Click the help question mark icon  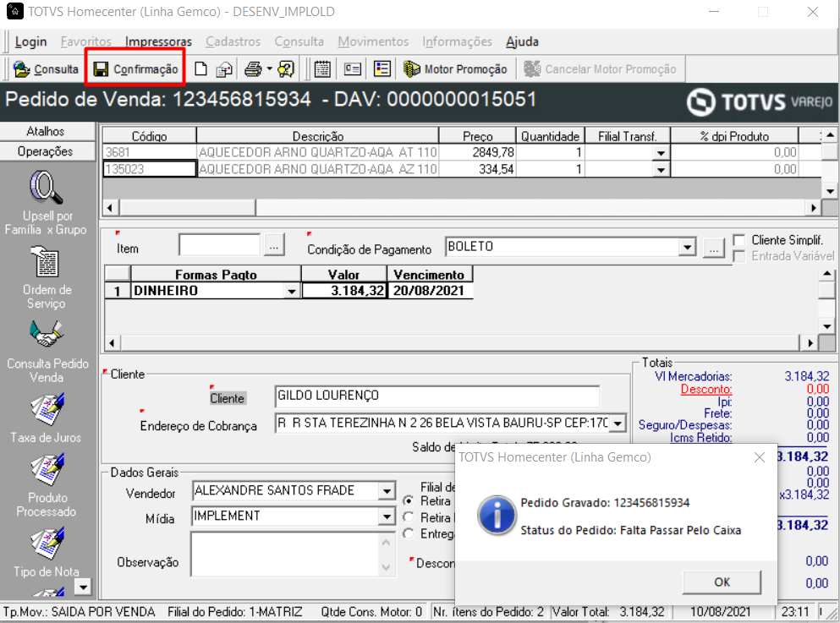pyautogui.click(x=286, y=69)
